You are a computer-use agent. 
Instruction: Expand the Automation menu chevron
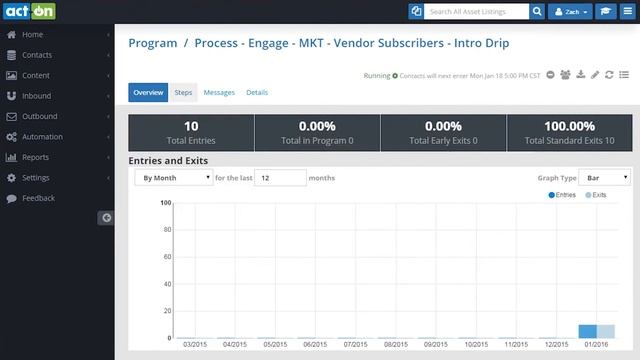[x=108, y=137]
